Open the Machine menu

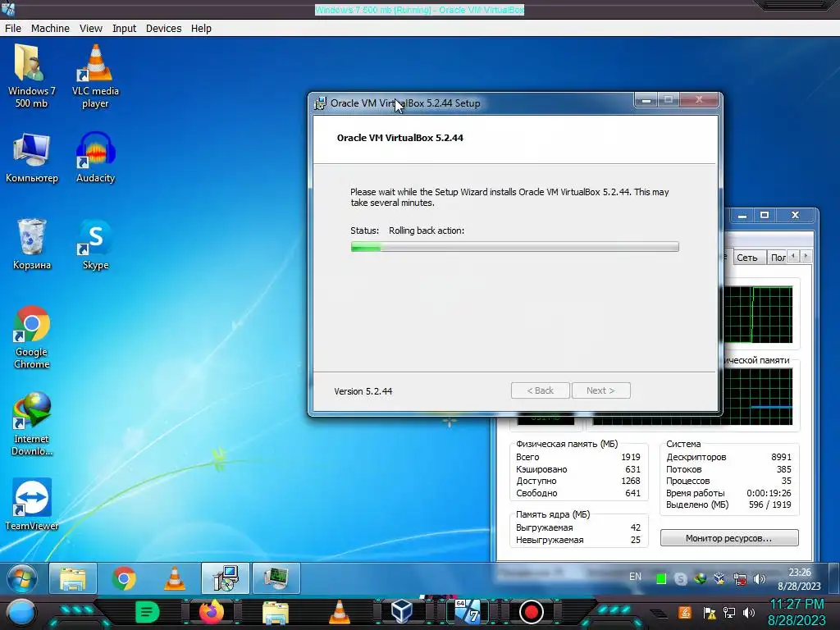pos(50,29)
